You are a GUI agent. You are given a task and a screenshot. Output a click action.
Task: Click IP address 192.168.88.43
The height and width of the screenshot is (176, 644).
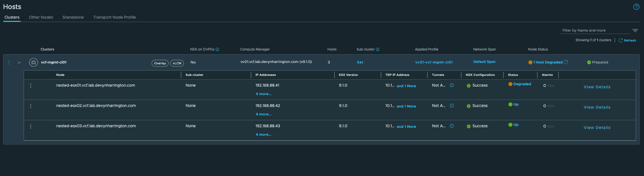(x=268, y=126)
